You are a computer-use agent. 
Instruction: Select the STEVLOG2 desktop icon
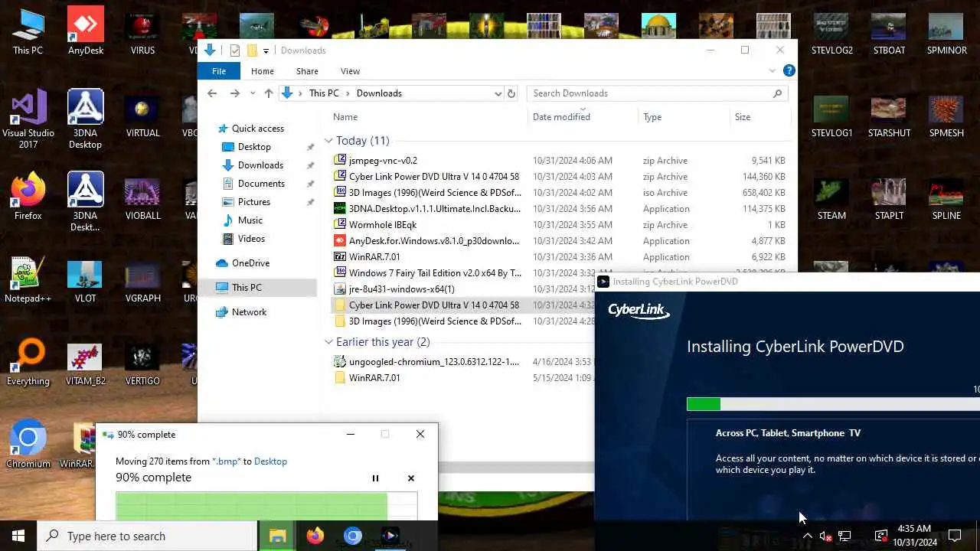[831, 32]
